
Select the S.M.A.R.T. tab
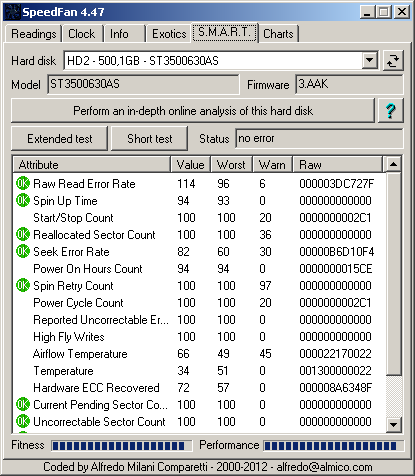(225, 32)
